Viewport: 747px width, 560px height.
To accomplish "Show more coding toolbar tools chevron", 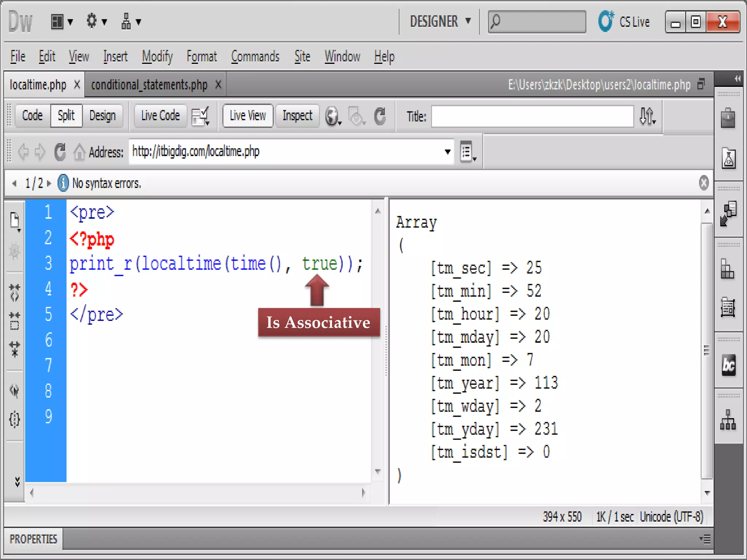I will [17, 482].
